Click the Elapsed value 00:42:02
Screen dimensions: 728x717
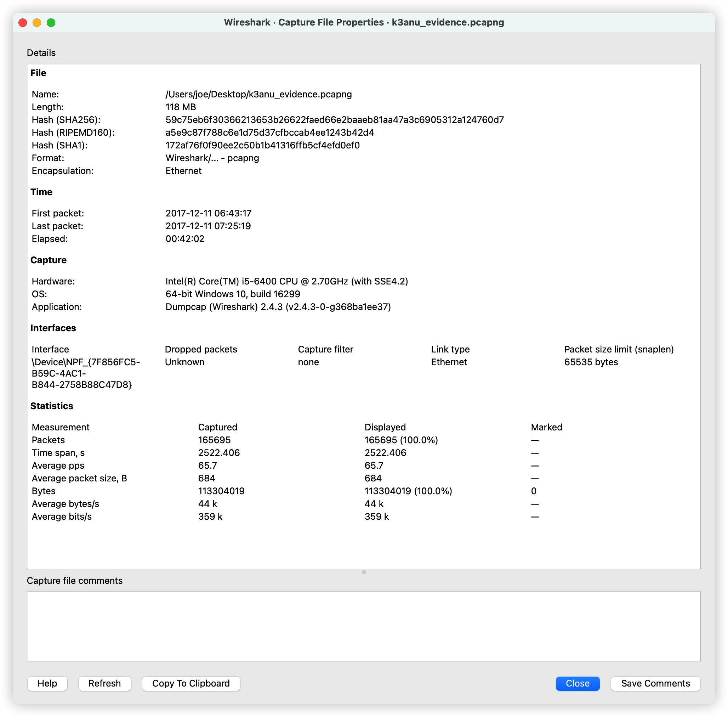coord(185,239)
